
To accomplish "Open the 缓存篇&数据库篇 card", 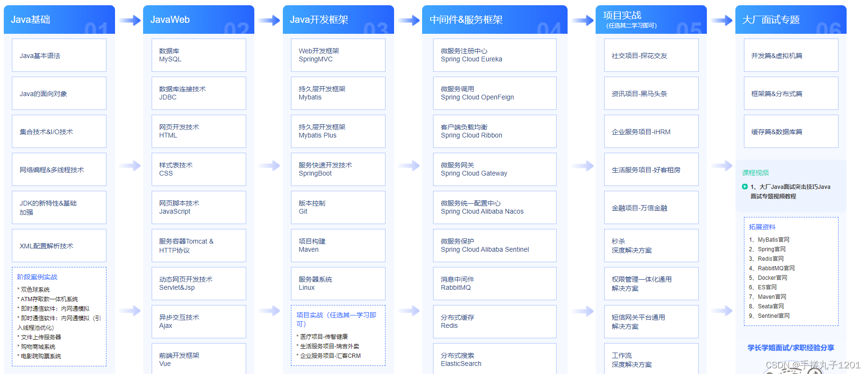I will click(x=791, y=131).
